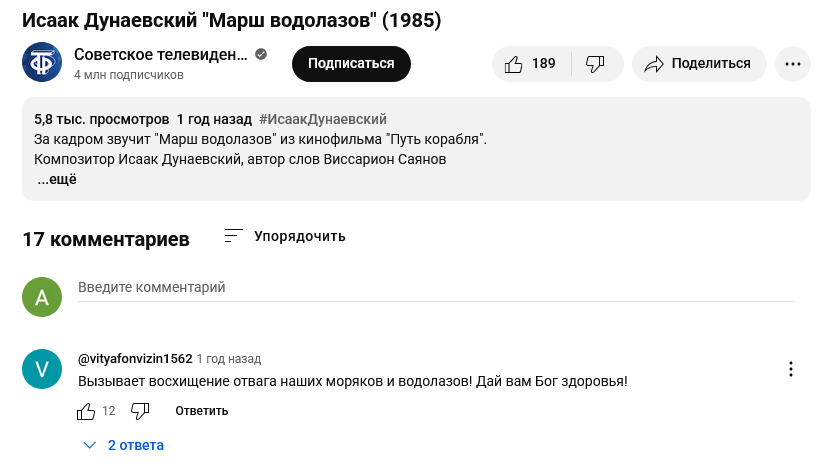This screenshot has height=468, width=824.
Task: Open the Упорядочить sort dropdown
Action: (285, 236)
